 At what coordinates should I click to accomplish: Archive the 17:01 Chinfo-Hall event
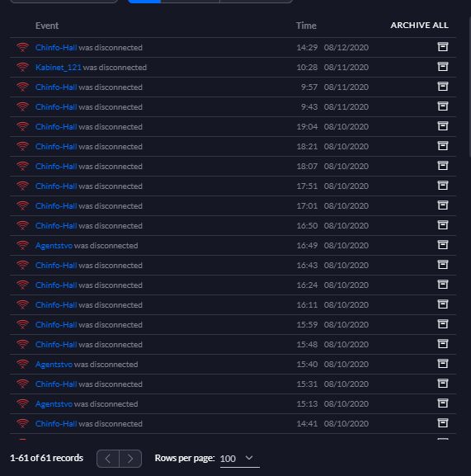pyautogui.click(x=443, y=205)
